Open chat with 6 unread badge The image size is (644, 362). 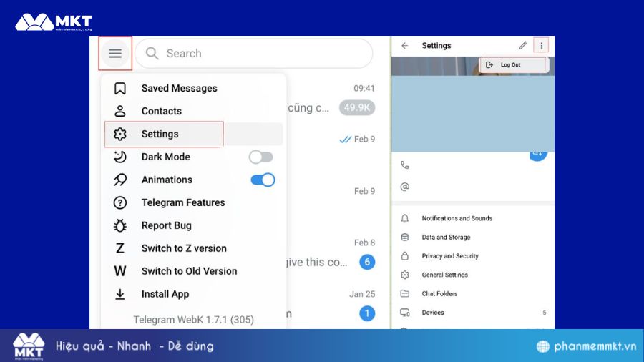[x=367, y=262]
